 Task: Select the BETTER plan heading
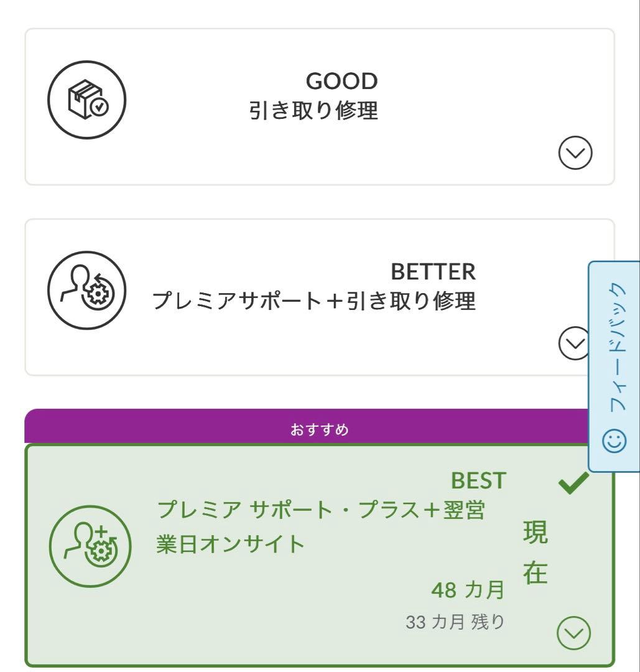point(433,271)
